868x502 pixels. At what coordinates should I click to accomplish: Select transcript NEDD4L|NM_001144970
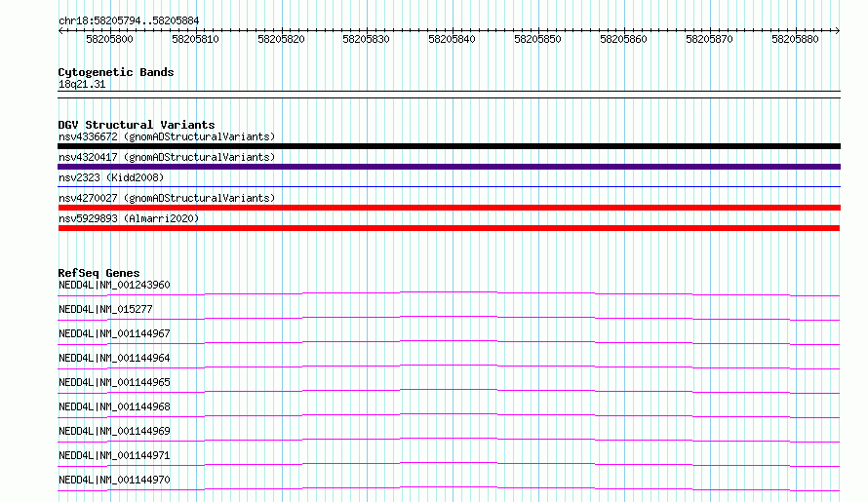(x=114, y=480)
